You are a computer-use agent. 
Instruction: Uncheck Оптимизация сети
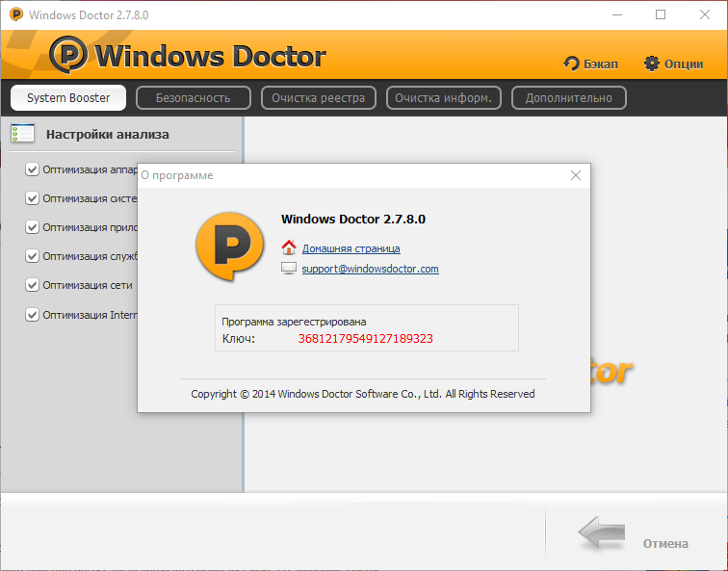(32, 285)
